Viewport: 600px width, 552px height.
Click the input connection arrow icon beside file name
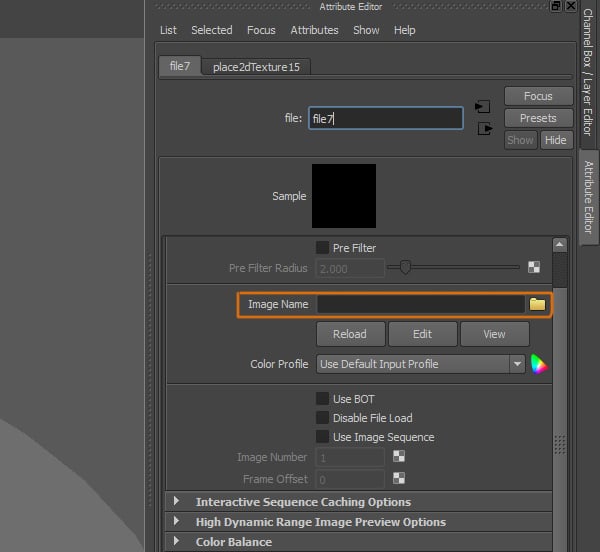point(483,106)
